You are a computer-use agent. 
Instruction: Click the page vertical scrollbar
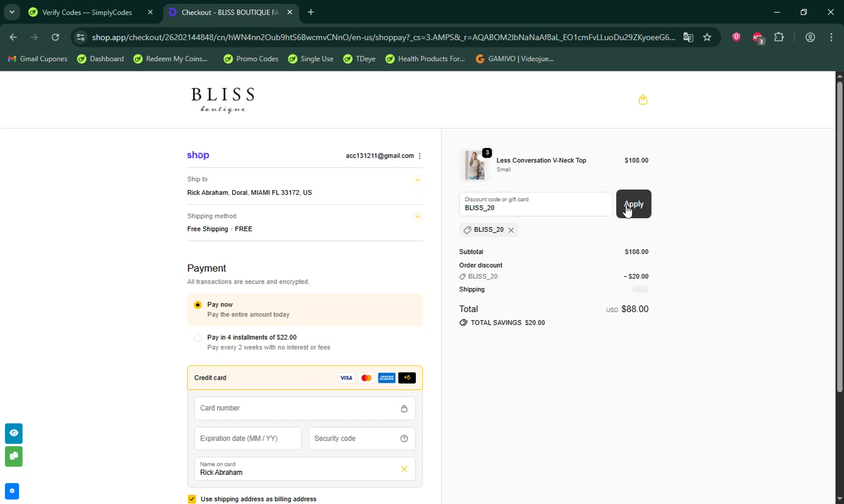[839, 236]
